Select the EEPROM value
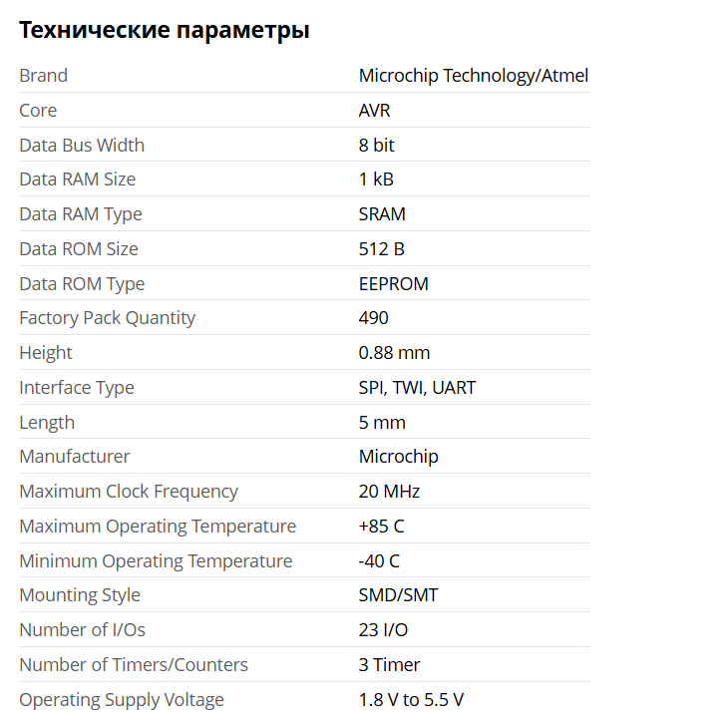Screen dimensions: 728x713 pyautogui.click(x=393, y=283)
